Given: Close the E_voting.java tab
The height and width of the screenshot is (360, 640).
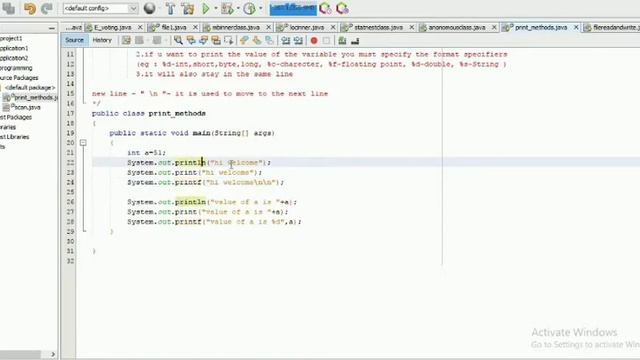Looking at the screenshot, I should [x=140, y=27].
